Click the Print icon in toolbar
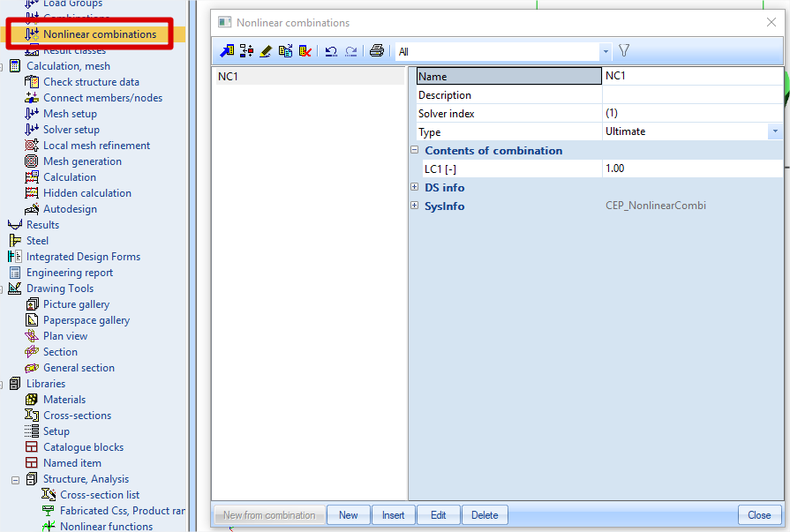The width and height of the screenshot is (790, 532). [x=377, y=51]
